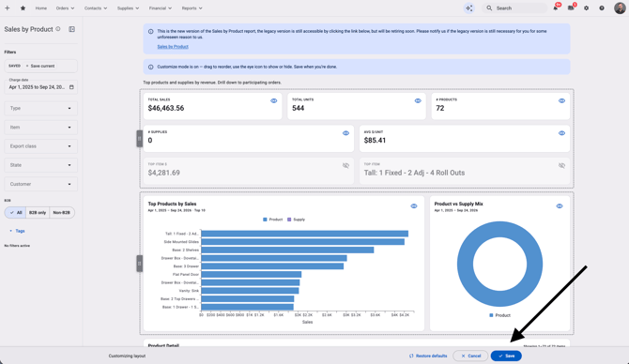This screenshot has width=629, height=364.
Task: Click the search magnifier icon
Action: pos(489,8)
